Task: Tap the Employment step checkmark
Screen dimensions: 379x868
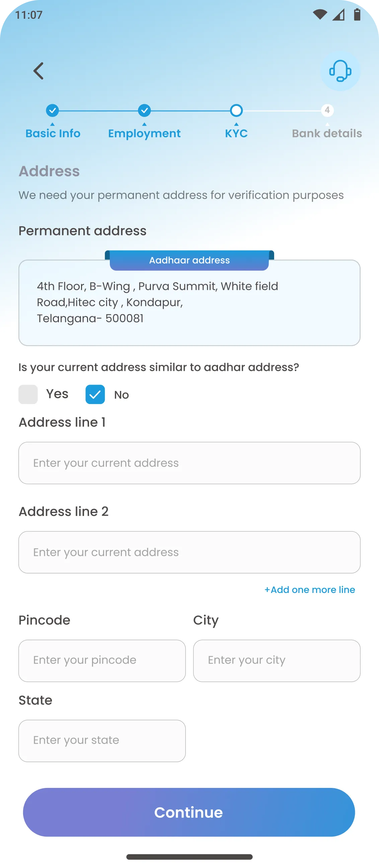Action: [x=144, y=111]
